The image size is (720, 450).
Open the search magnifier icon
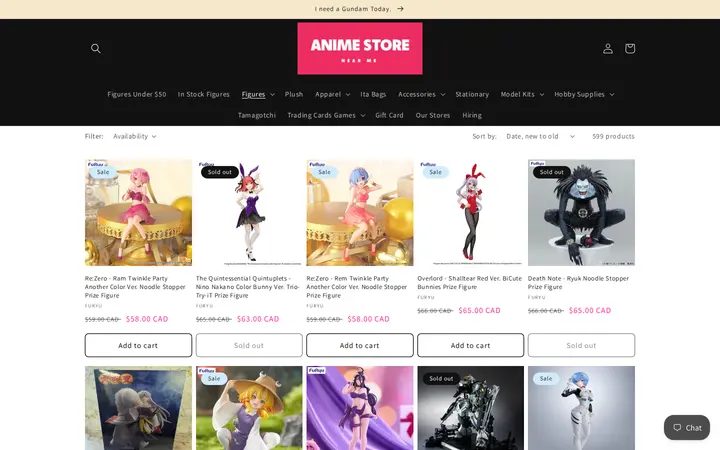[x=96, y=48]
